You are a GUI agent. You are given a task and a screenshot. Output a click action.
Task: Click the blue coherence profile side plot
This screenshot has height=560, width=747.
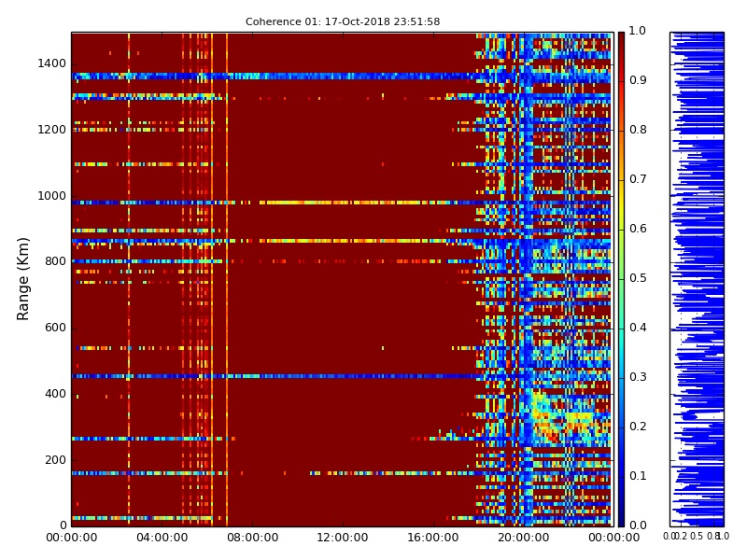point(697,279)
